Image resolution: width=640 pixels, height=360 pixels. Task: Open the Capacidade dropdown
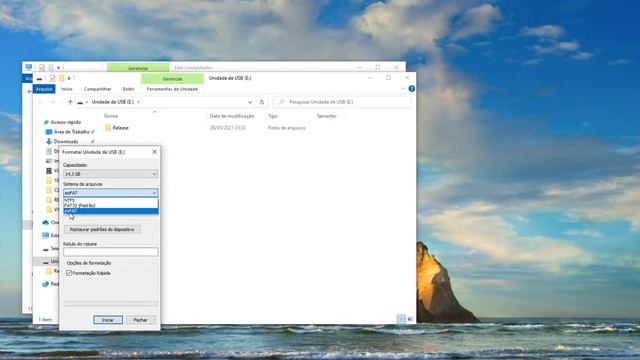111,174
